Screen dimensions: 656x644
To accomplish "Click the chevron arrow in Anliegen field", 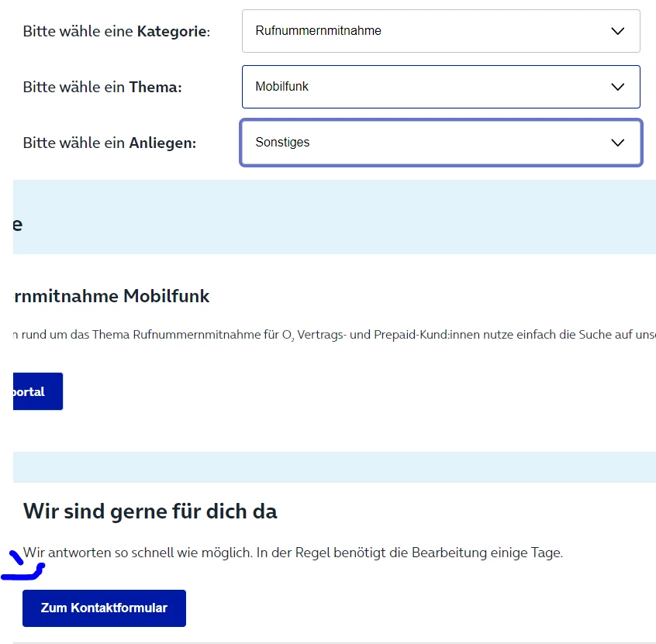I will 618,143.
